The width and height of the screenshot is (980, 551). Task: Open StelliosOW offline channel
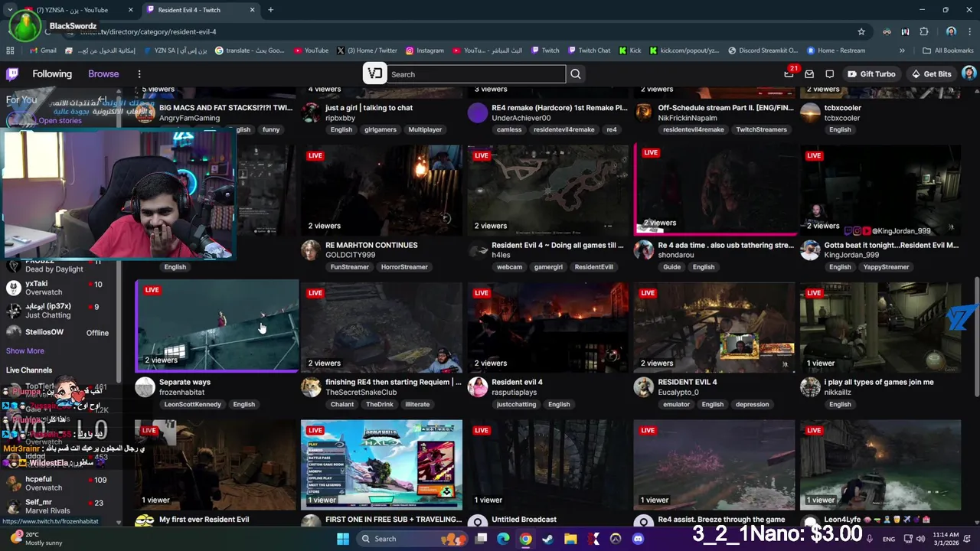tap(60, 332)
